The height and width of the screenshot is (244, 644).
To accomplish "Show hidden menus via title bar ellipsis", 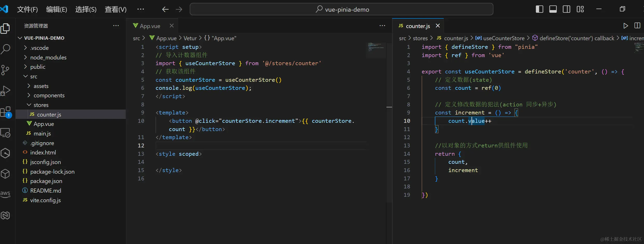I will point(141,9).
